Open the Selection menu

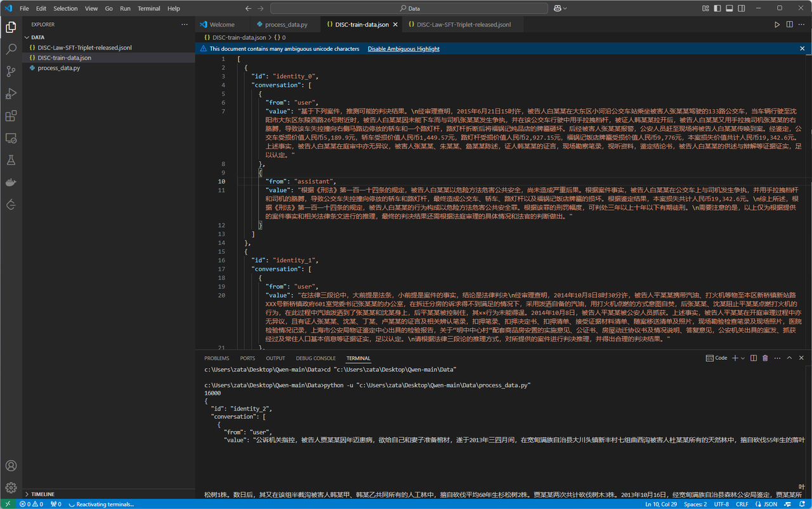(x=65, y=8)
